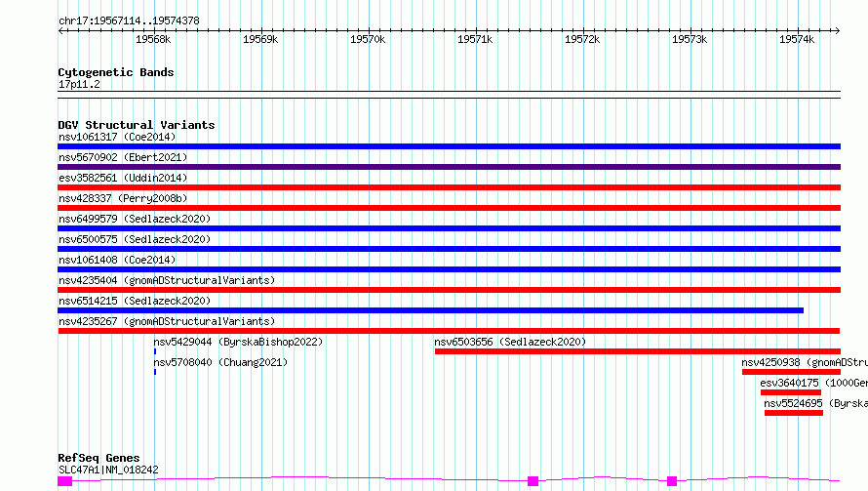Select the blue bar for nsv1061317
The height and width of the screenshot is (491, 868).
449,146
